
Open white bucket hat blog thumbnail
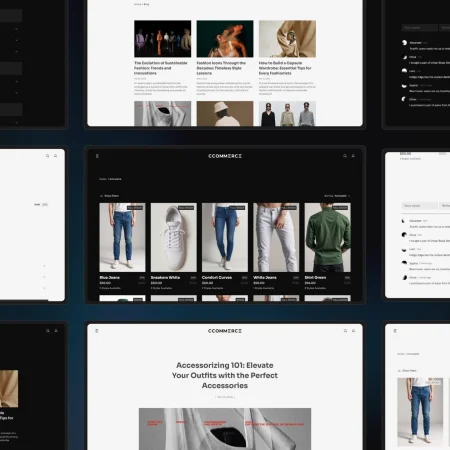tap(225, 114)
